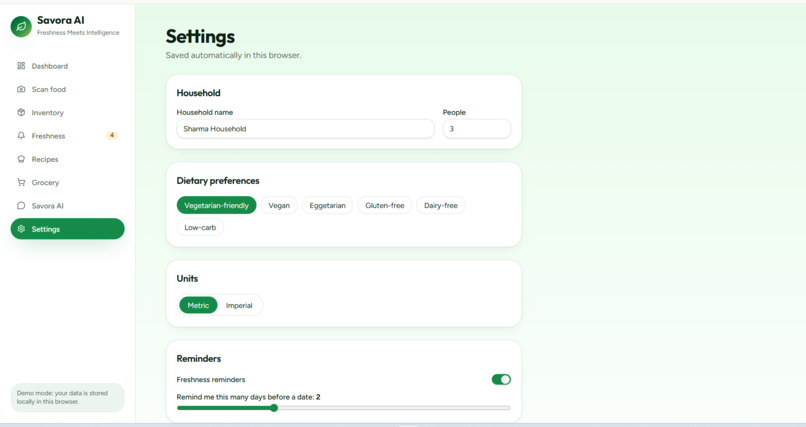Click the Reminders section heading
This screenshot has width=806, height=427.
198,359
